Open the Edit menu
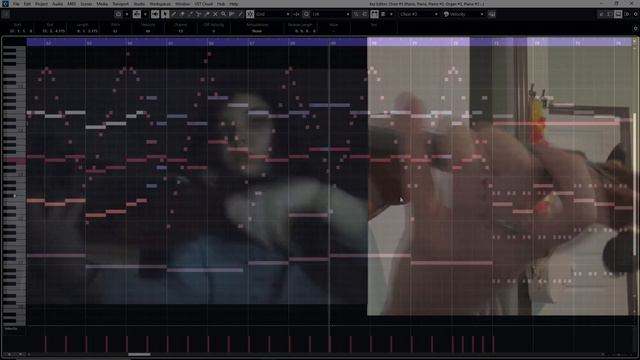 click(x=27, y=4)
